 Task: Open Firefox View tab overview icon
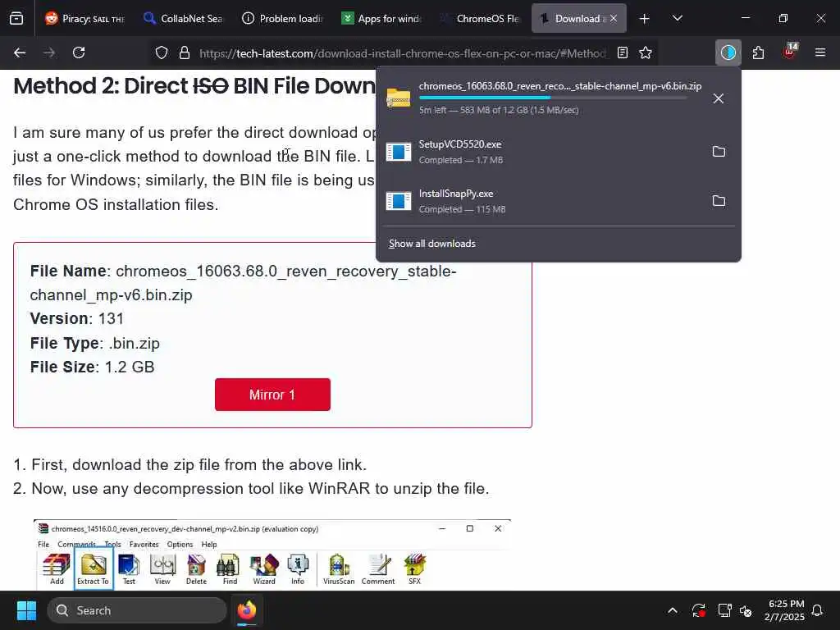click(x=16, y=19)
